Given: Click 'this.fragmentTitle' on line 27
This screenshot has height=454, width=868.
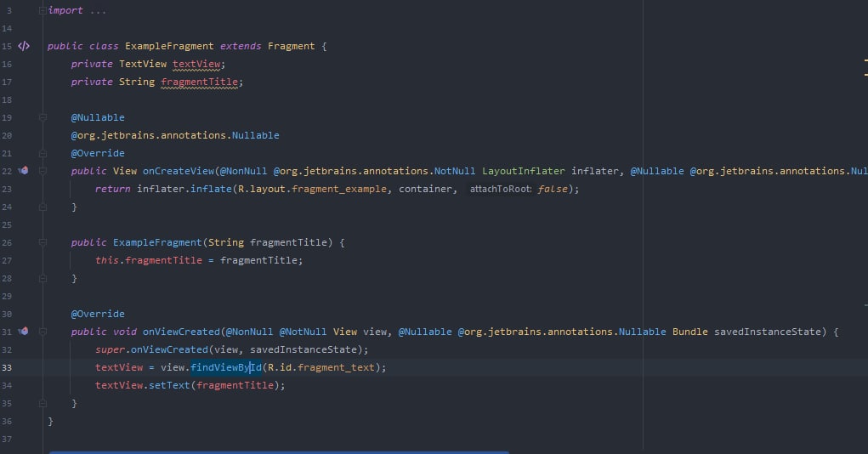Looking at the screenshot, I should pyautogui.click(x=149, y=260).
